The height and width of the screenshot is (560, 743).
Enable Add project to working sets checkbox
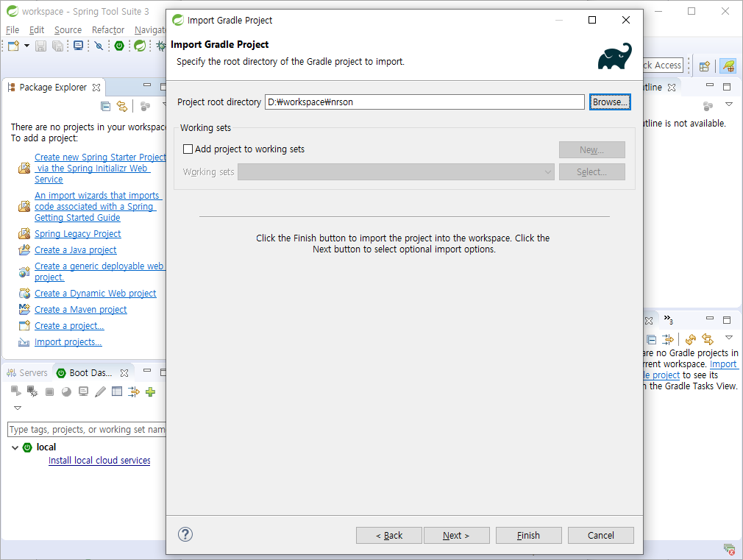pyautogui.click(x=188, y=149)
